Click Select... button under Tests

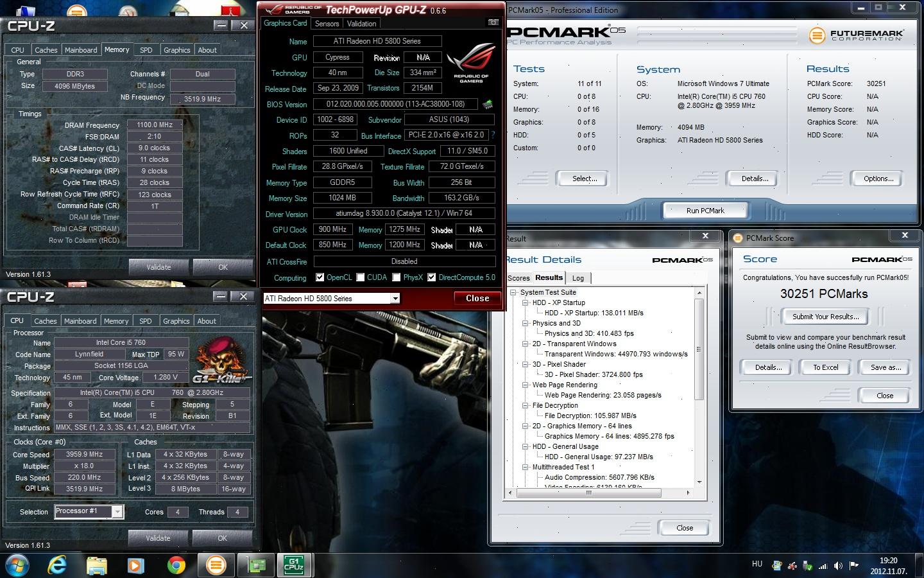coord(584,179)
